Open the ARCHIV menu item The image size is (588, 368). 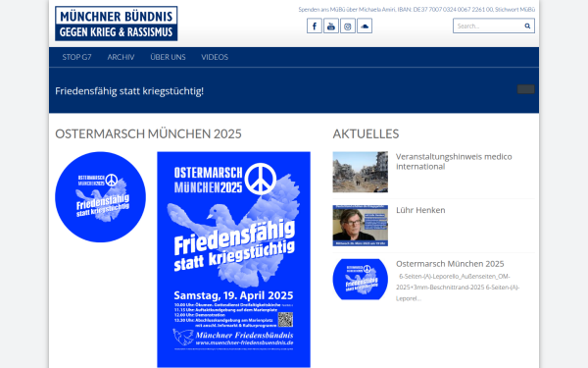coord(121,57)
